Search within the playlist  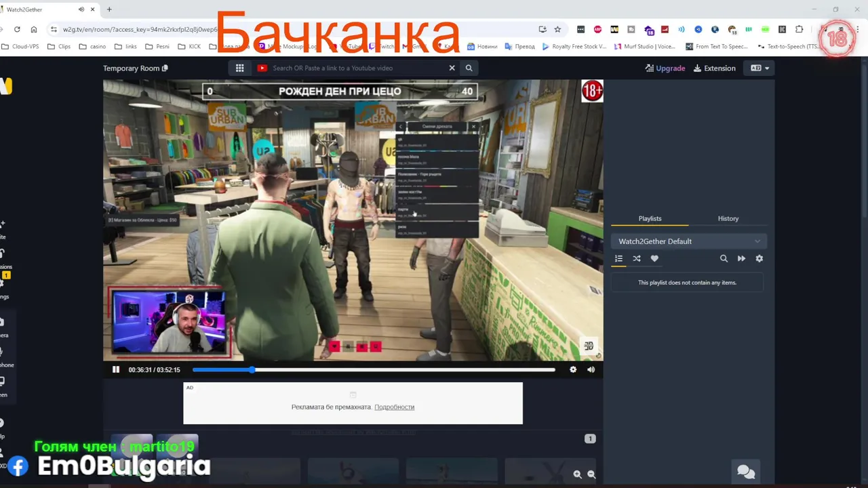(x=724, y=258)
